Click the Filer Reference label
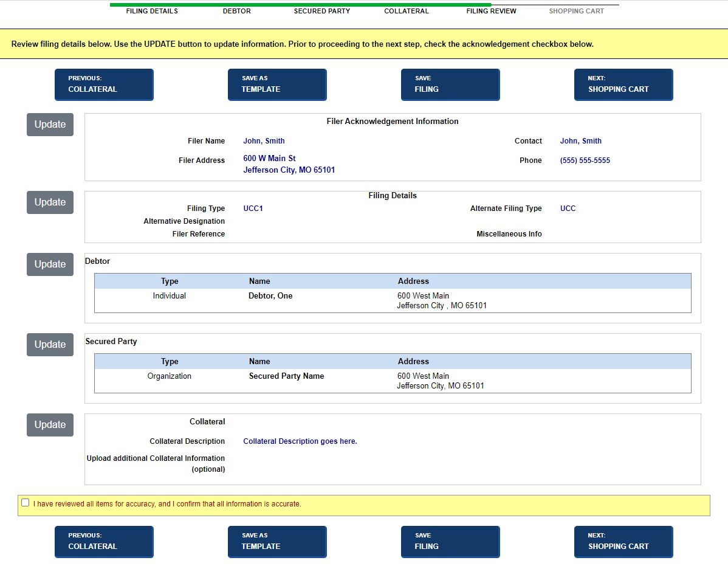The image size is (728, 566). pyautogui.click(x=198, y=234)
